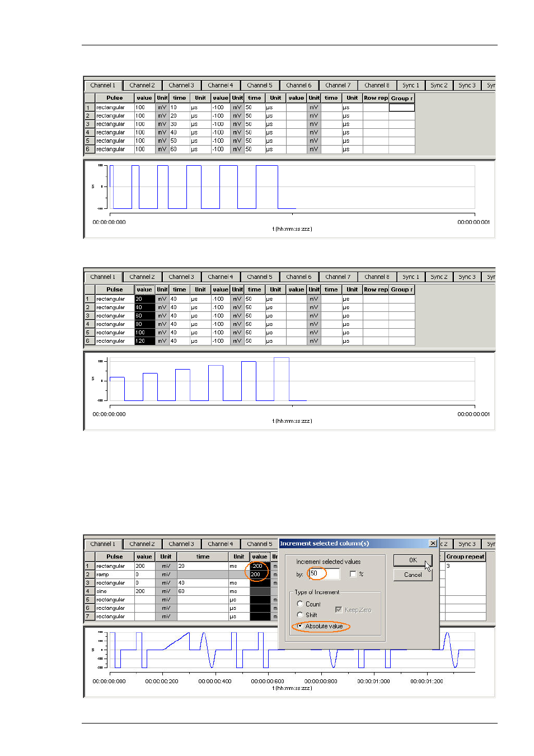Open Channel 6 tab in middle screenshot
534x756 pixels.
pos(299,277)
